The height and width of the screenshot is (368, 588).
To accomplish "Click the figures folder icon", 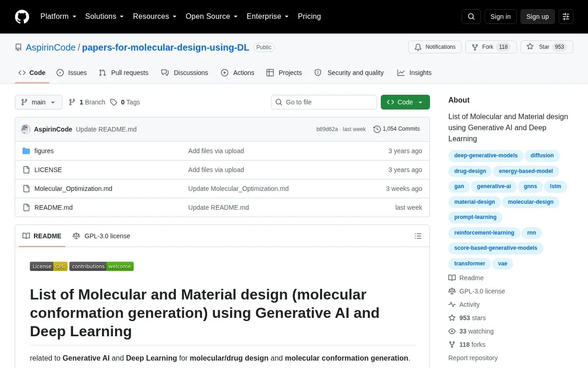I will tap(26, 151).
